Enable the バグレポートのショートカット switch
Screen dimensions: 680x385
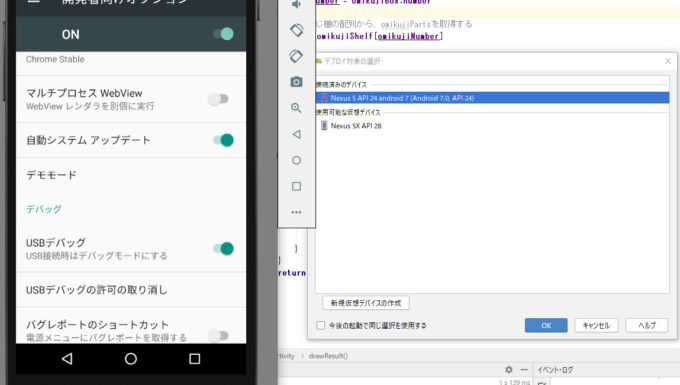(218, 336)
